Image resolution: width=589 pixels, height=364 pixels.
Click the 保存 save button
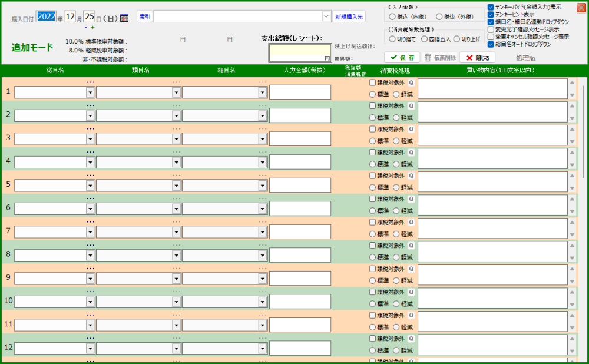coord(402,58)
